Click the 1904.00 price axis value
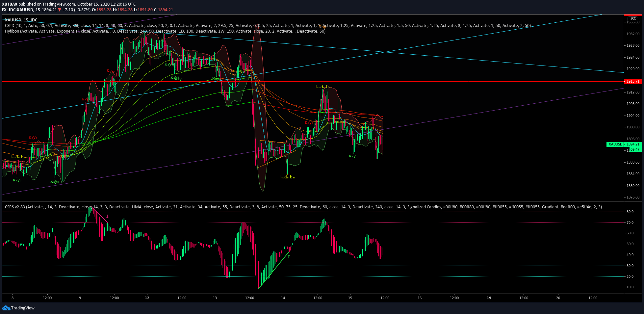Screen dimensions: 644x314 633,116
